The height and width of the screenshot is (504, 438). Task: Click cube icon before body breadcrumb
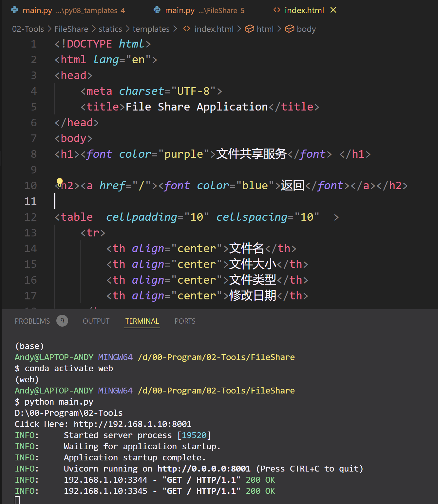coord(290,29)
